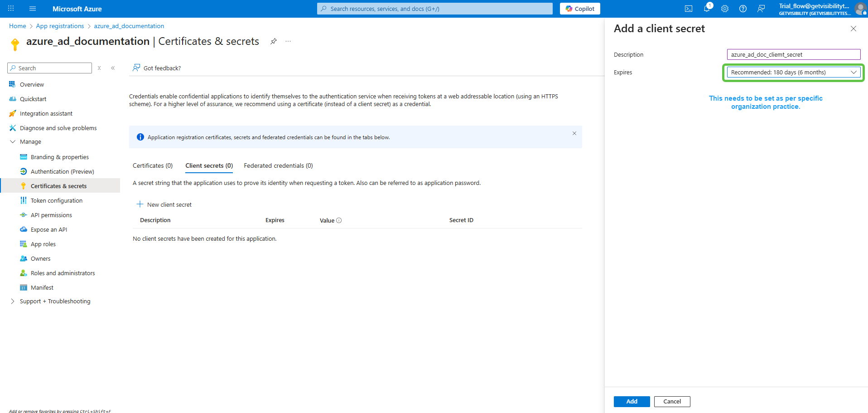Expand Support + Troubleshooting section

pos(13,301)
